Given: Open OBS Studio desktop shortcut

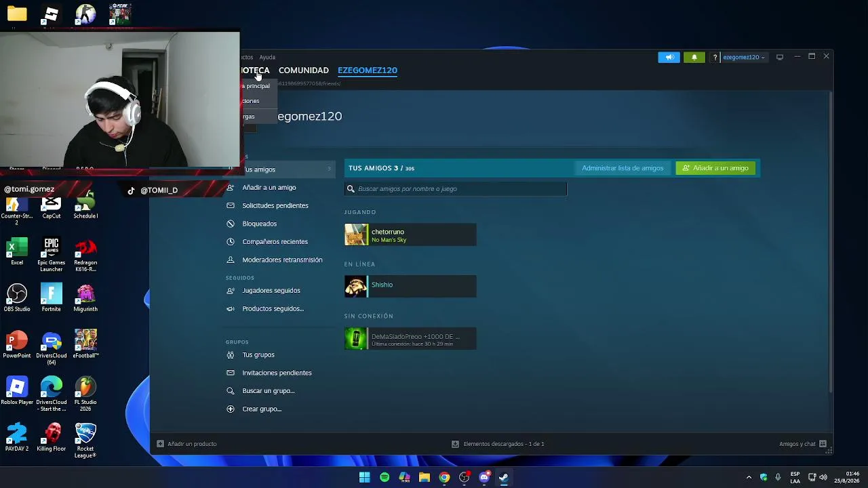Looking at the screenshot, I should (x=17, y=298).
